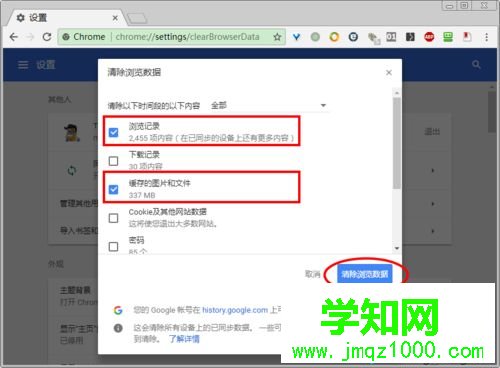Click the green monitor extension icon
The image size is (500, 368).
click(448, 37)
